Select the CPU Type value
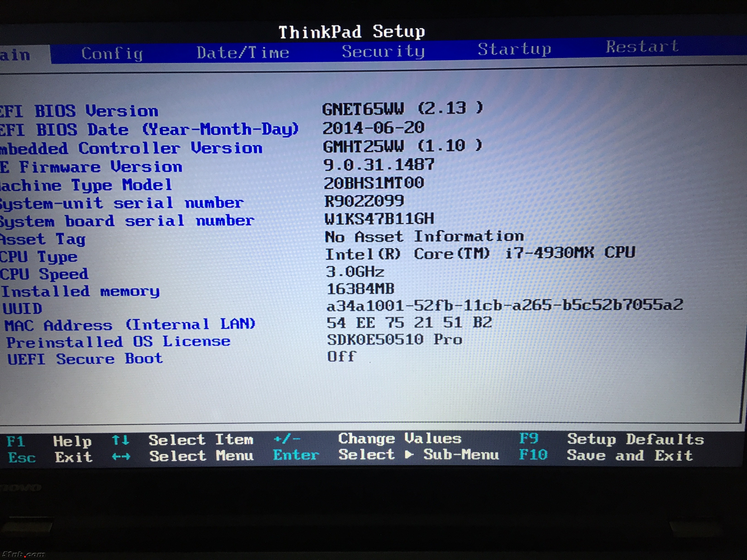This screenshot has width=747, height=560. coord(480,253)
